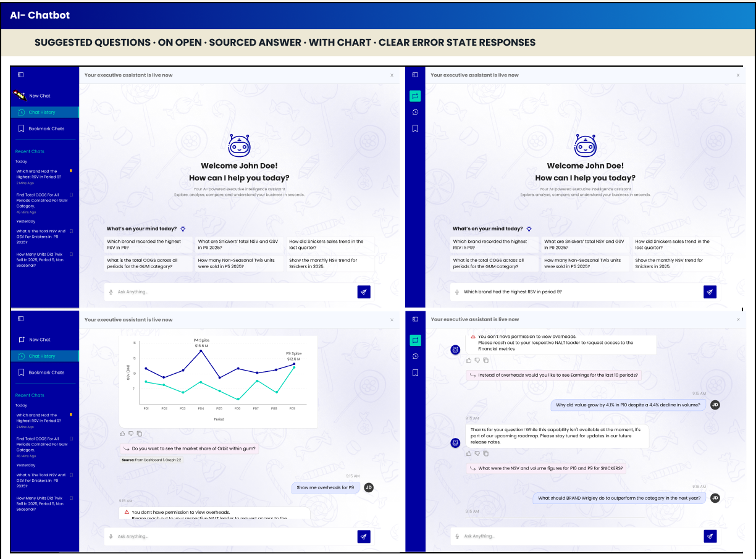This screenshot has width=756, height=559.
Task: Expand sidebar in the error-responses conversation panel
Action: 415,319
